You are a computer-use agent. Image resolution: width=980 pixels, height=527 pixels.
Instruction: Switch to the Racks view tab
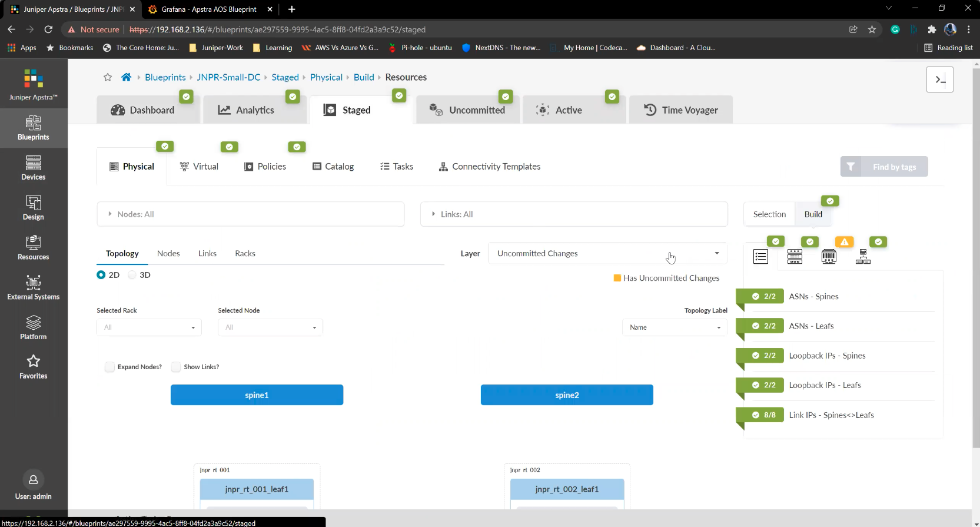245,253
